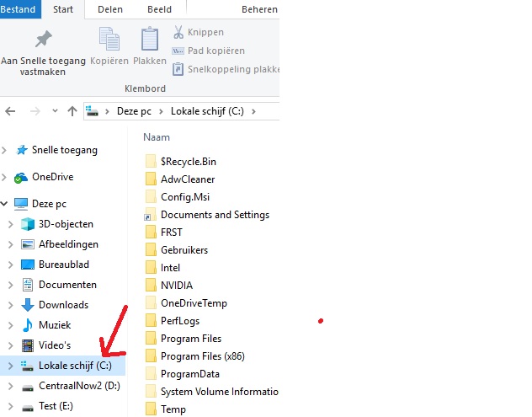Collapse the Deze pc tree node
Screen dimensions: 532x417
4,204
